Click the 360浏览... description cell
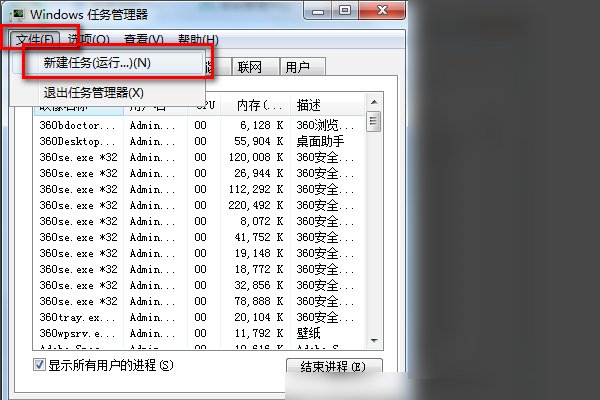This screenshot has height=400, width=600. click(325, 125)
